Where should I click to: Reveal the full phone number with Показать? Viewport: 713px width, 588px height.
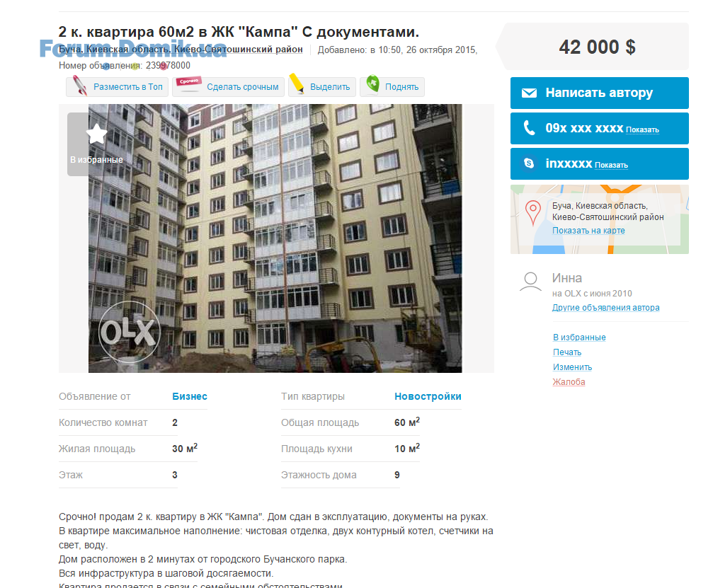642,130
